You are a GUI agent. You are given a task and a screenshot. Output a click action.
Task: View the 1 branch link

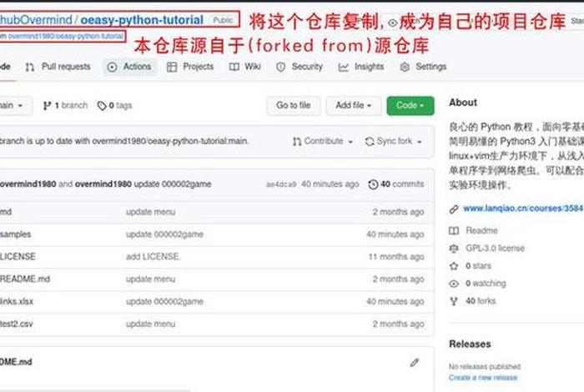pyautogui.click(x=66, y=106)
